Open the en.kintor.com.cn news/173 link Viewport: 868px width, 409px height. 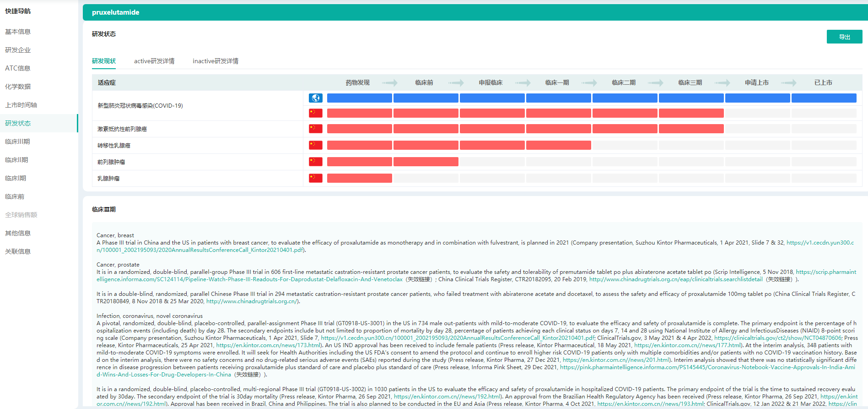pyautogui.click(x=268, y=345)
